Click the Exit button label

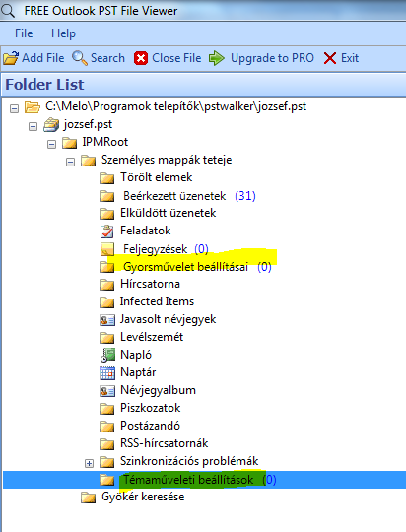[x=350, y=58]
